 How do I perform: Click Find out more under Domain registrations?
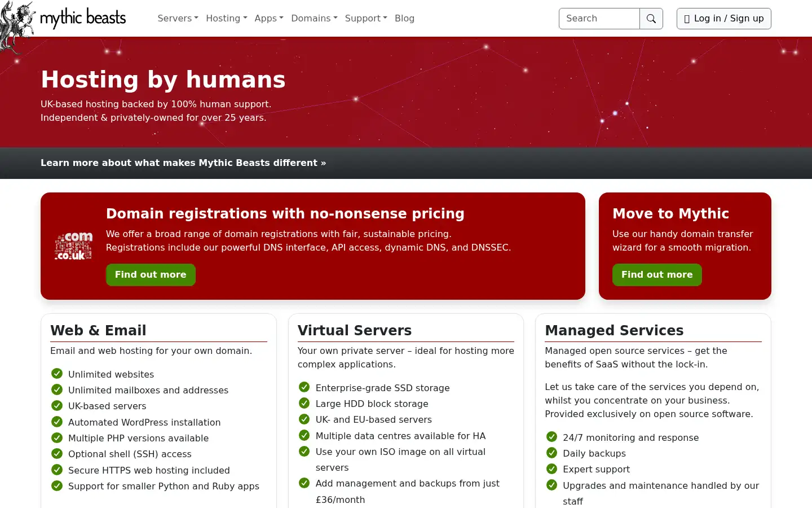151,275
